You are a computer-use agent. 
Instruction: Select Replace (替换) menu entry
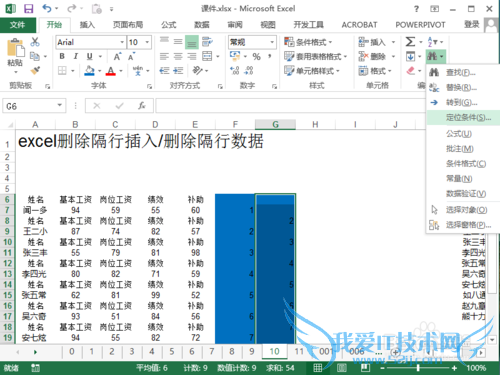pos(463,87)
